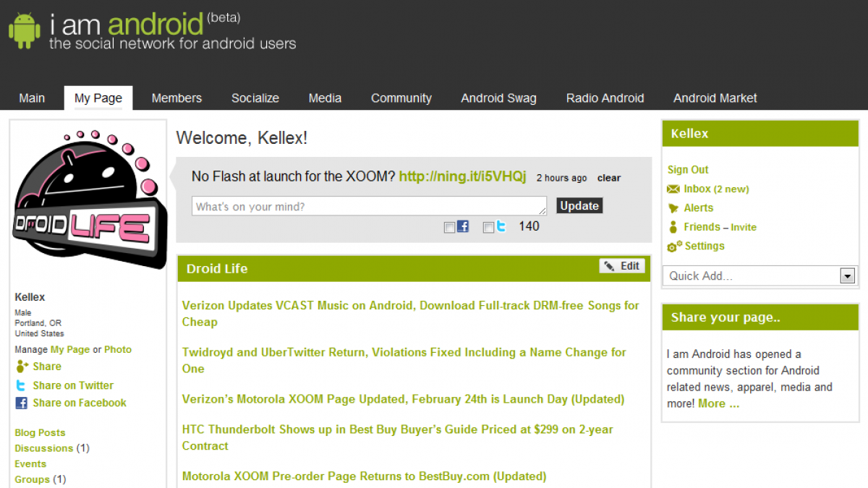This screenshot has width=868, height=488.
Task: Click the Inbox envelope icon
Action: [x=674, y=189]
